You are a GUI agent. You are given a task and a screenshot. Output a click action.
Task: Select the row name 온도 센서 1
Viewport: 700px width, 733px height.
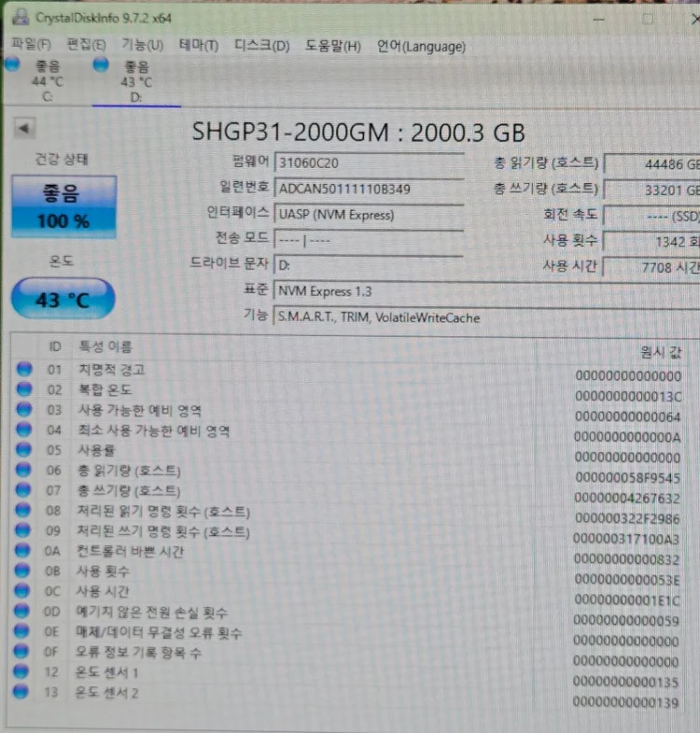pyautogui.click(x=106, y=672)
